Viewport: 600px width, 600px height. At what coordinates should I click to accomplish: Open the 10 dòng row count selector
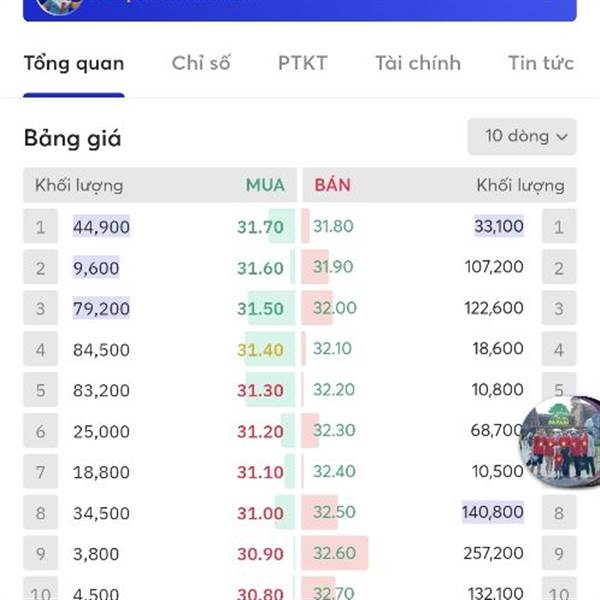tap(522, 137)
